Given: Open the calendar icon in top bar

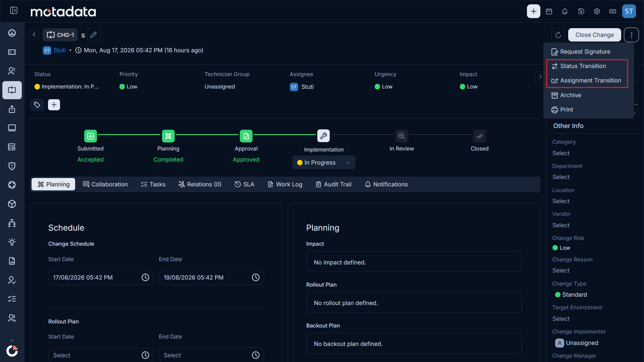Looking at the screenshot, I should 549,11.
